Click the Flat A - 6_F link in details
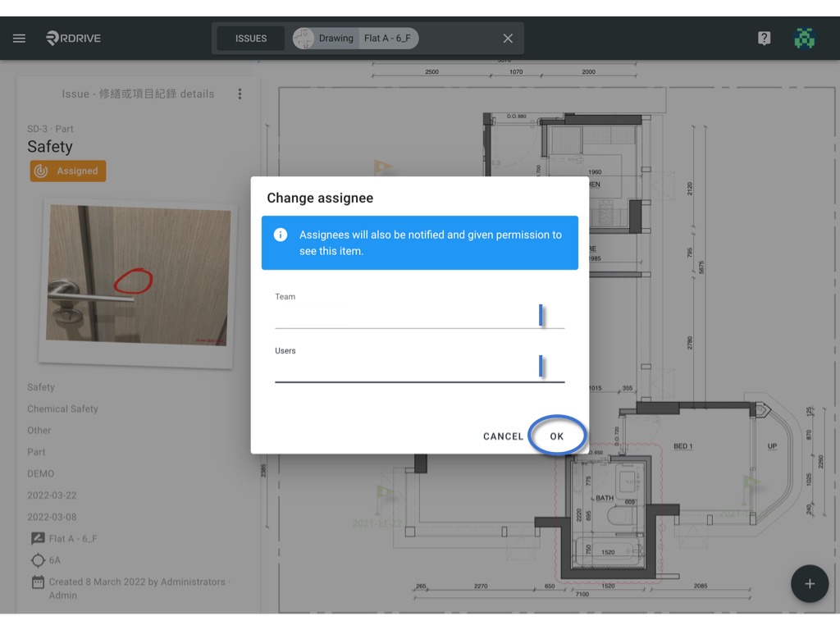 73,538
